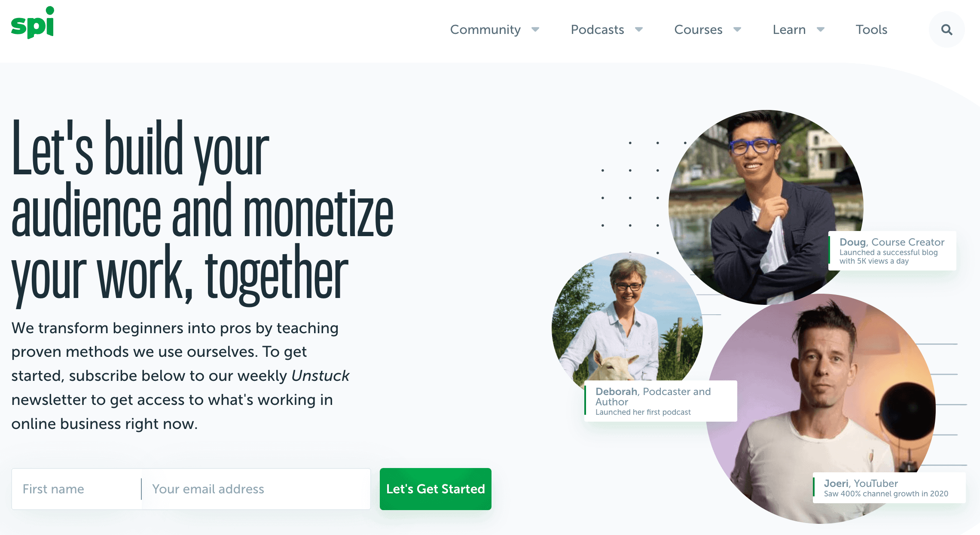Click Let's Get Started button
Viewport: 980px width, 535px height.
436,489
